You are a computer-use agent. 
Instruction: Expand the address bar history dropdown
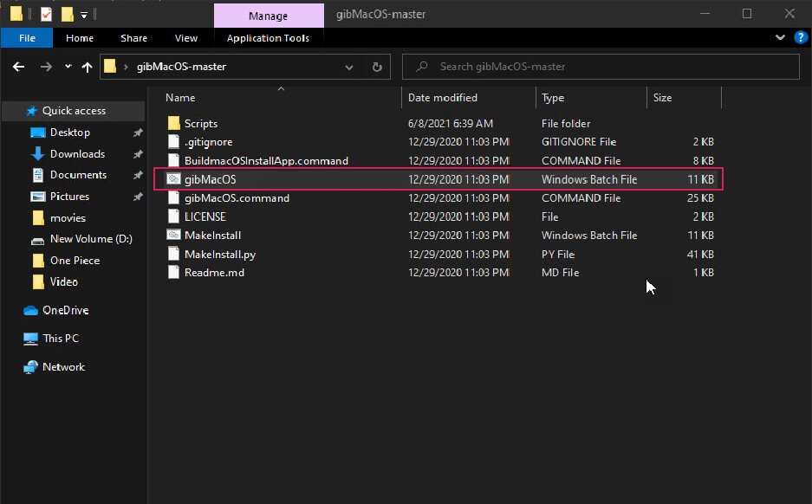pyautogui.click(x=349, y=67)
